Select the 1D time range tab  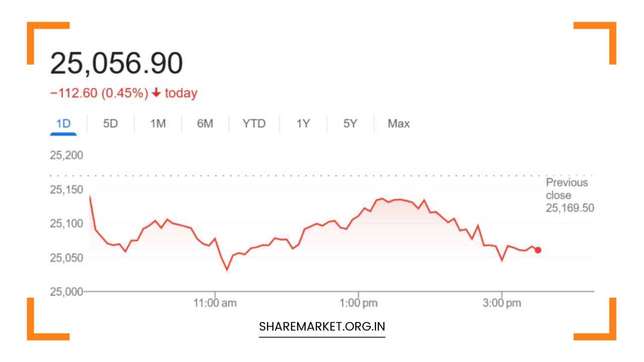[63, 124]
